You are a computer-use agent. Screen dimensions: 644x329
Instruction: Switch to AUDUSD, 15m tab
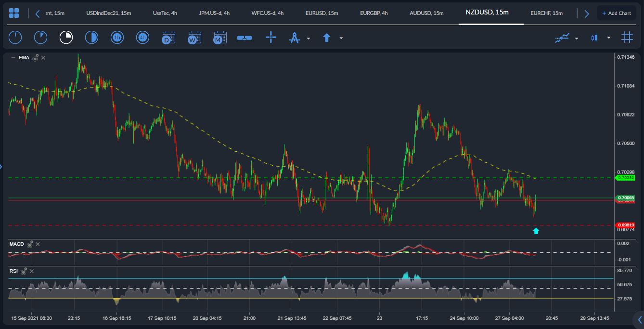coord(426,13)
